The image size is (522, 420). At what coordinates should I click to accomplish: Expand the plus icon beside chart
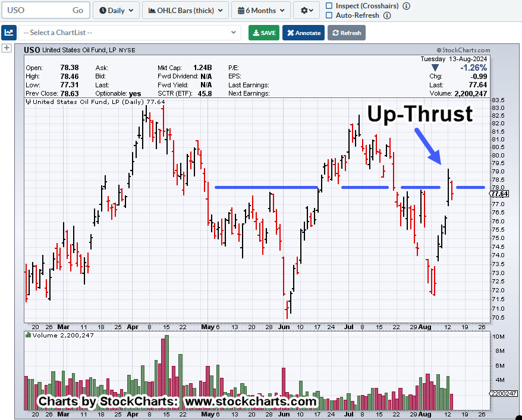(x=7, y=48)
